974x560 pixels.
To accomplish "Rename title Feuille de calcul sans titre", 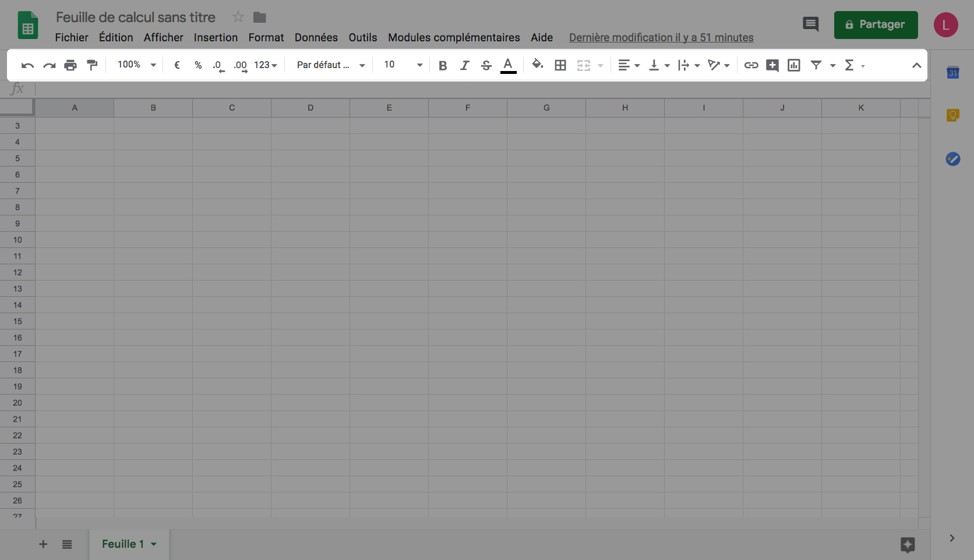I will click(x=136, y=17).
